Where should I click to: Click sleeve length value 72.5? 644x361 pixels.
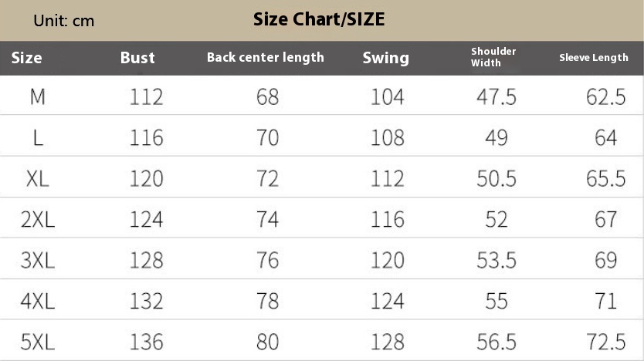click(x=606, y=342)
